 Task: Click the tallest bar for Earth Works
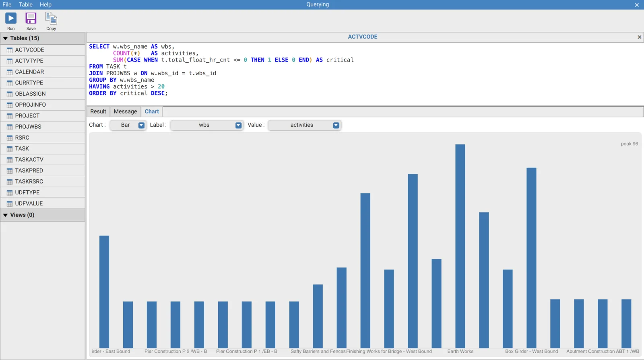(460, 246)
